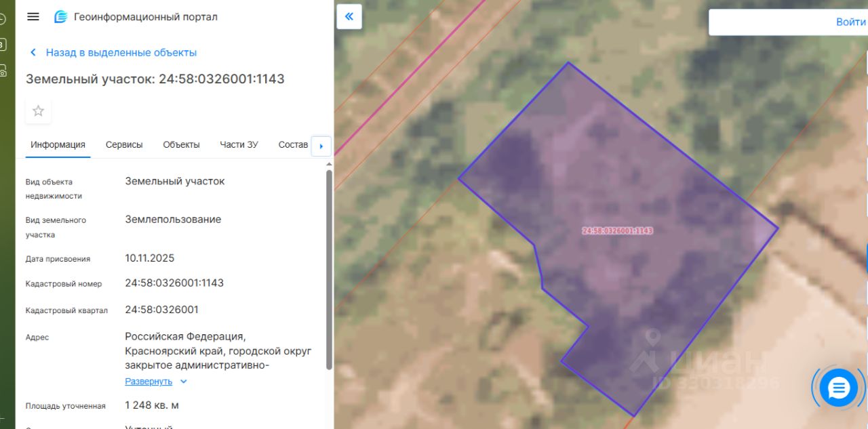
Task: Click the Войти login button
Action: 850,22
